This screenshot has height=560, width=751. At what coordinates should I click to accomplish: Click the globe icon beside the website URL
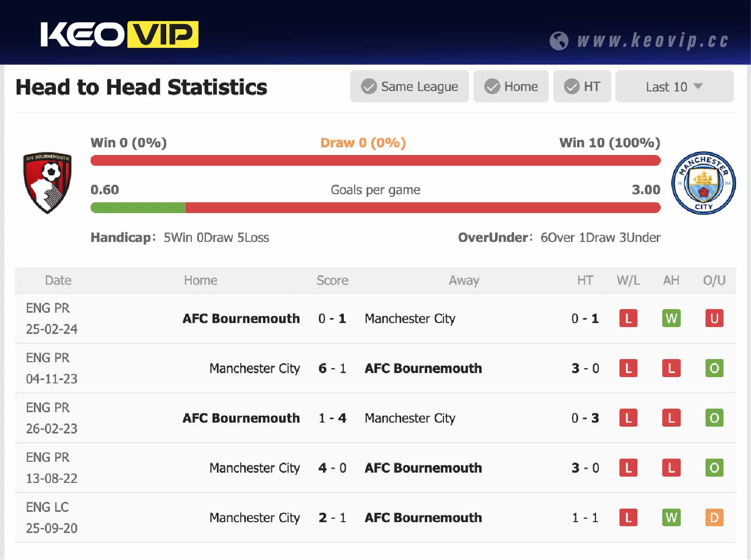[560, 40]
